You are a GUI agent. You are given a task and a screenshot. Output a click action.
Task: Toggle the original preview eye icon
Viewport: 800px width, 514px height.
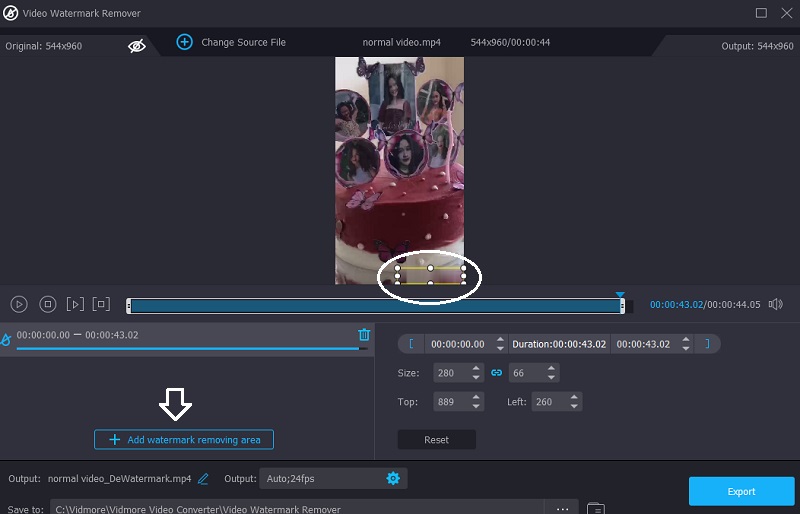click(x=137, y=45)
